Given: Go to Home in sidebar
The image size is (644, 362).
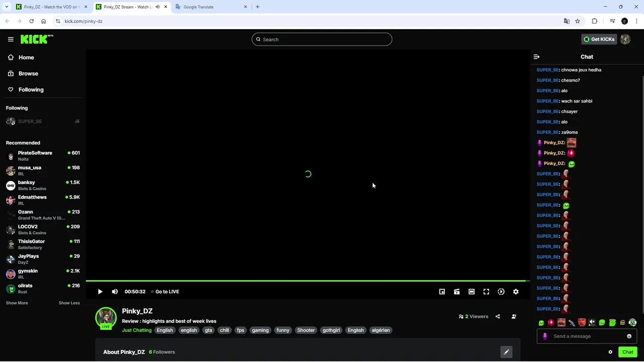Looking at the screenshot, I should tap(21, 57).
